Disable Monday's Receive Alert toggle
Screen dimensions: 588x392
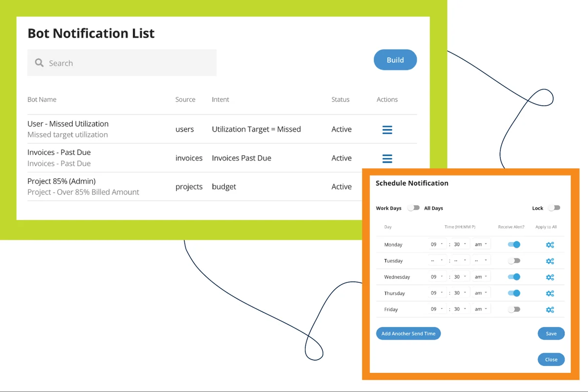(514, 244)
